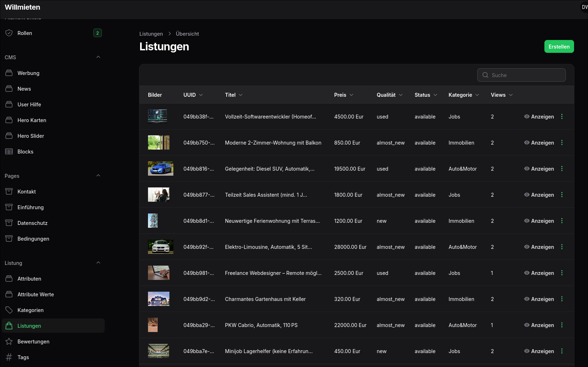Collapse the Pages sidebar section

pyautogui.click(x=98, y=176)
